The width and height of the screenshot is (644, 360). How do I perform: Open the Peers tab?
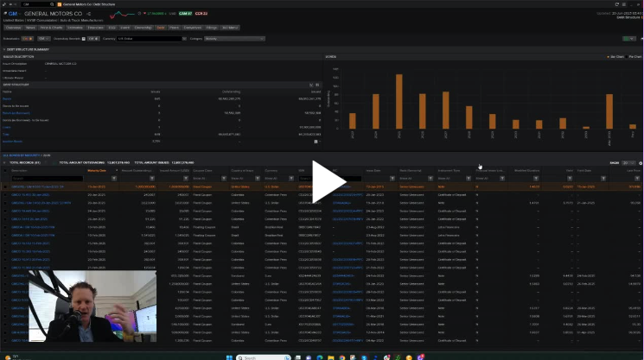tap(174, 28)
